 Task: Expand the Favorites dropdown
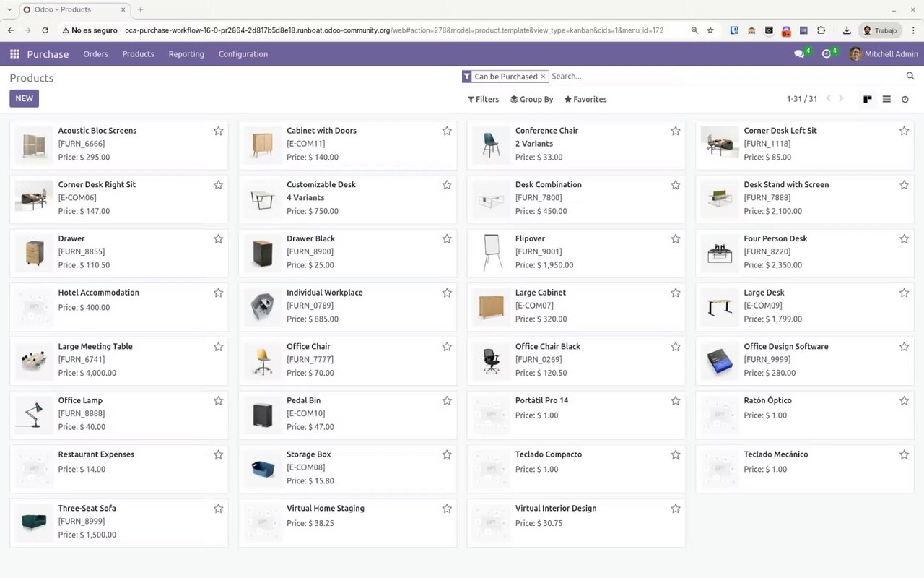point(585,99)
